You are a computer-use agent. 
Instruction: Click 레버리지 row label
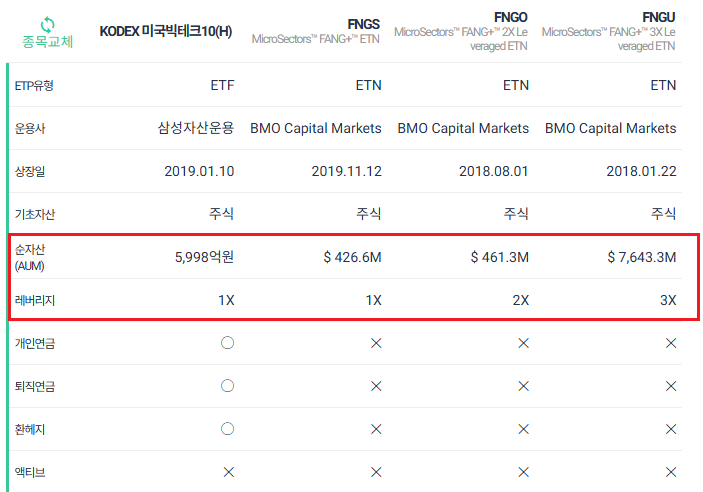(x=35, y=300)
